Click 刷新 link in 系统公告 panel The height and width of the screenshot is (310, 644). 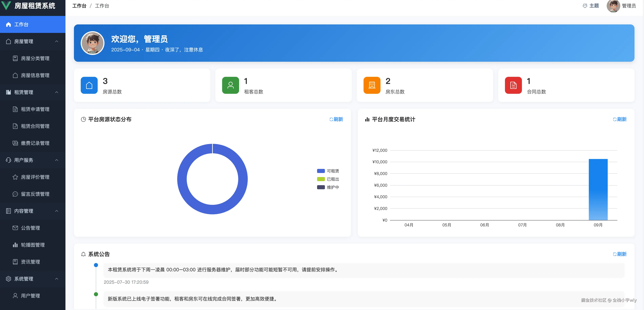click(620, 254)
